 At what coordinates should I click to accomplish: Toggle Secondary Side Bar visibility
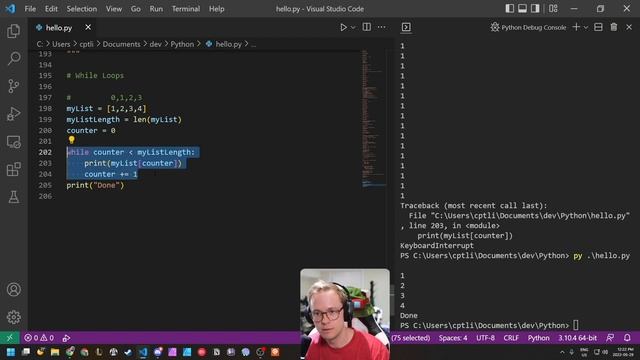click(x=535, y=8)
